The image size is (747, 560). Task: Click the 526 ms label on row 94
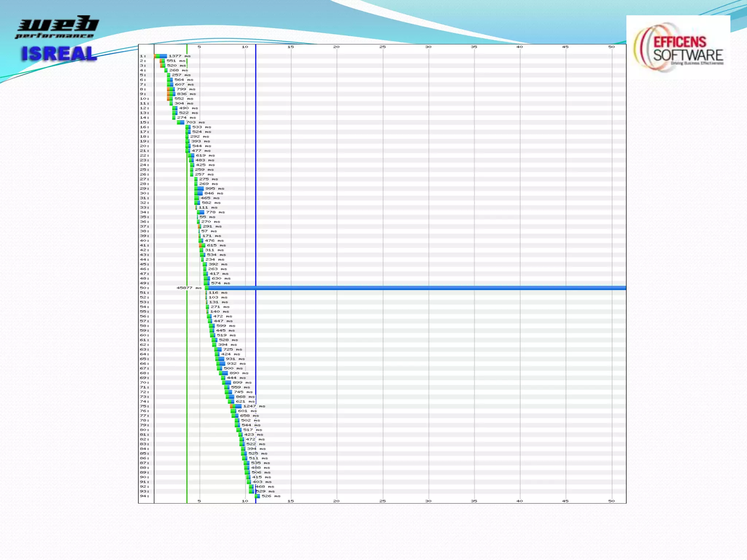pos(271,496)
